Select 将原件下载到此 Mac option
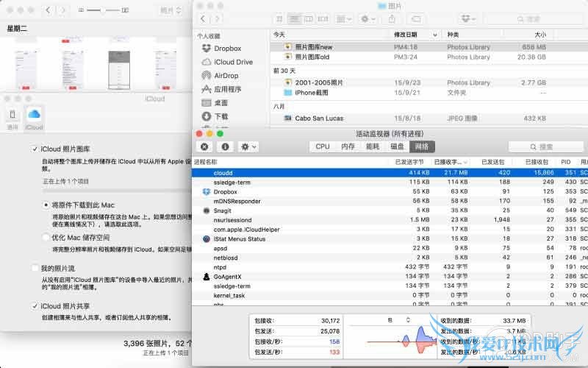 [x=46, y=205]
